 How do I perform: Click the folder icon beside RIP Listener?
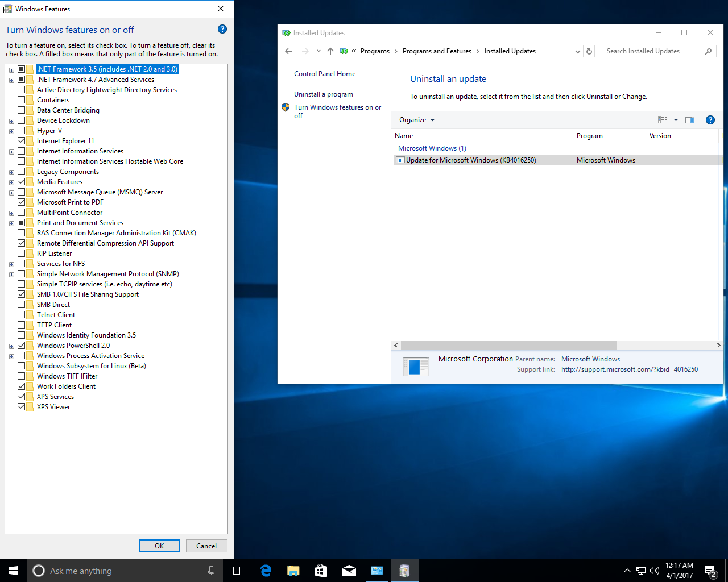coord(30,253)
